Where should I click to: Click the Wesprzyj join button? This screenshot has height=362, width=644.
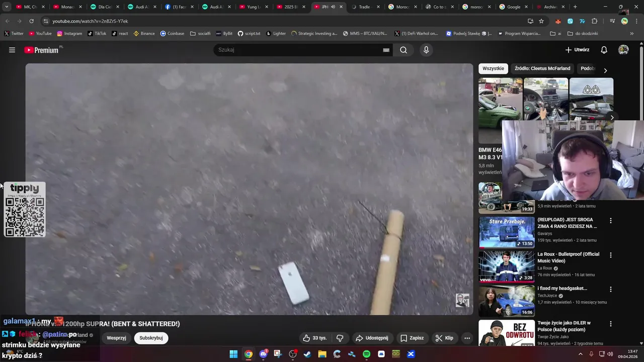point(116,338)
